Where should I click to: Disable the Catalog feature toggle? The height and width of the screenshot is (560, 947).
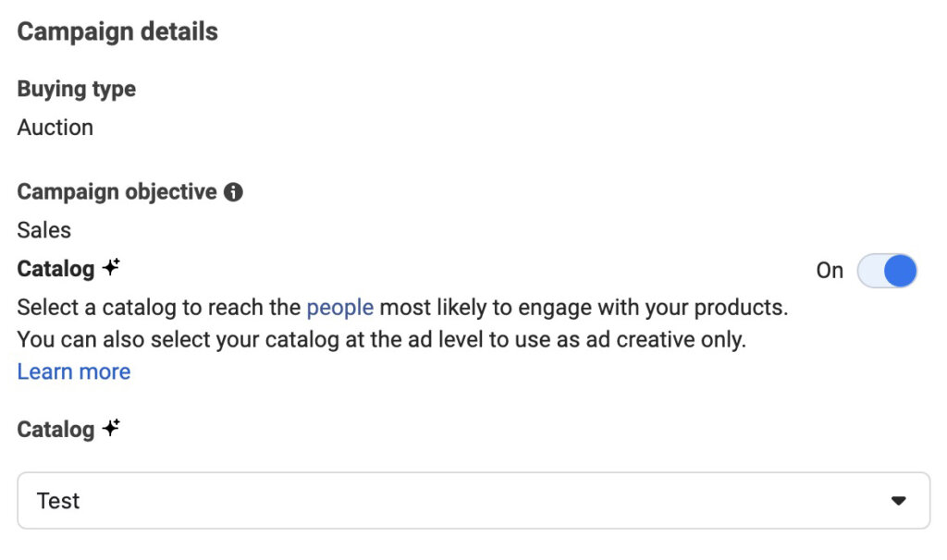886,270
